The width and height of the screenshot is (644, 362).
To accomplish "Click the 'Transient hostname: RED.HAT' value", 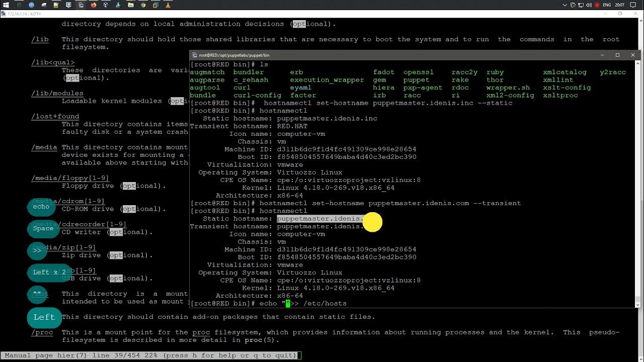I will (x=292, y=126).
